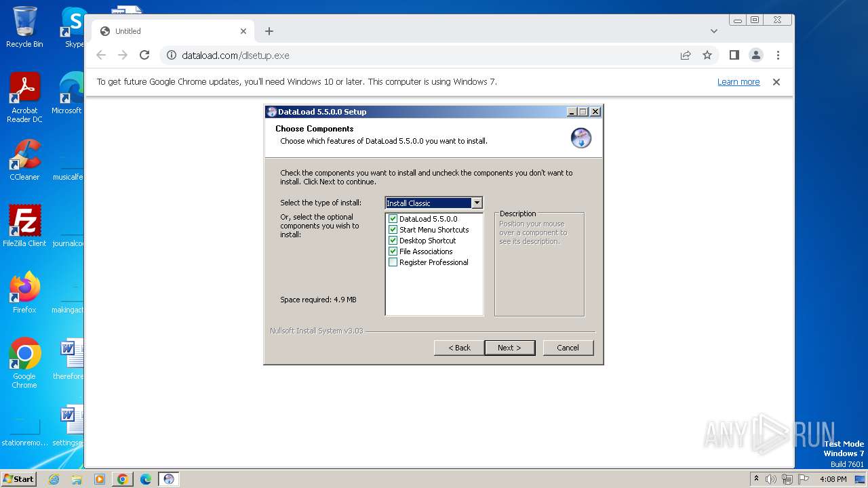Uncheck File Associations component

393,251
